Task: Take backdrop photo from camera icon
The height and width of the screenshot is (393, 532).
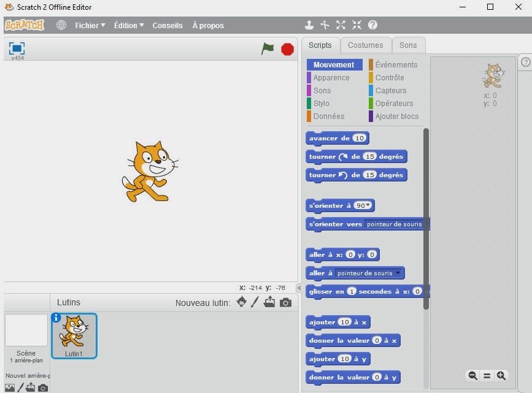Action: [x=43, y=387]
